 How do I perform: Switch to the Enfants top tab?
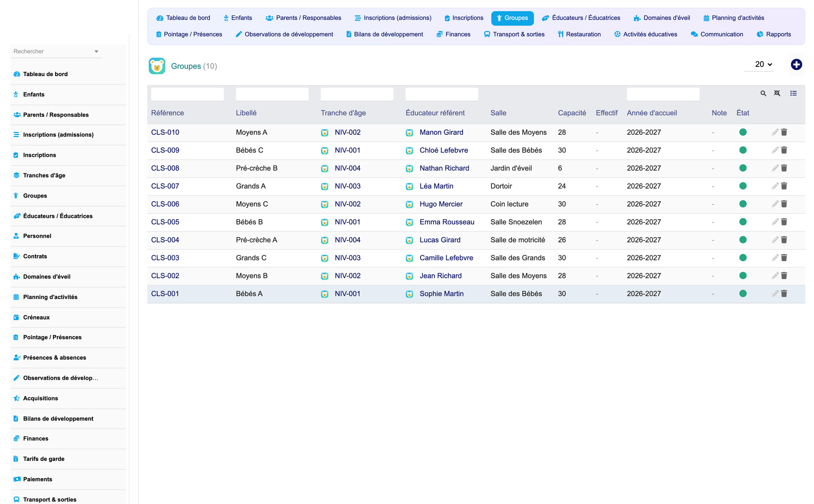tap(238, 18)
